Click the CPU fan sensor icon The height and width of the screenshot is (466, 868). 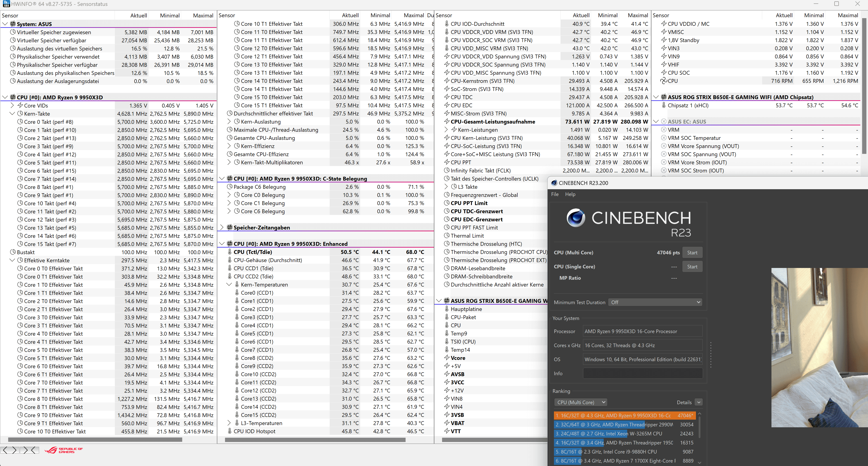pos(663,81)
